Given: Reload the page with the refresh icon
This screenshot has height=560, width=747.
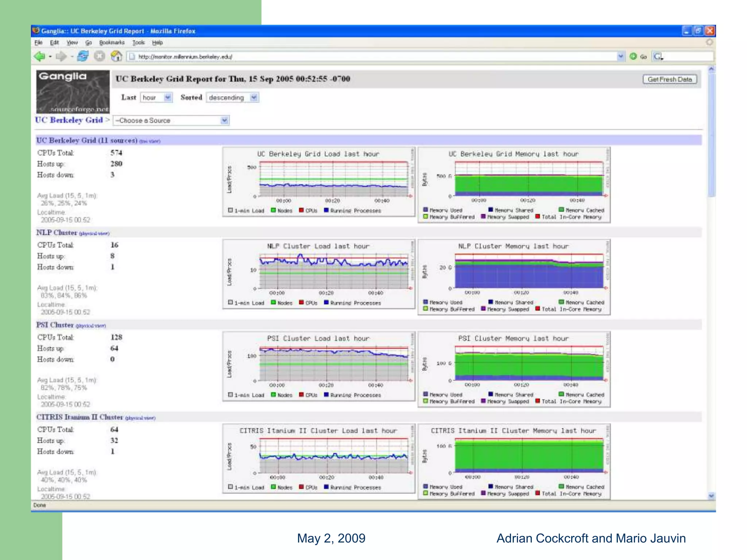Looking at the screenshot, I should (x=83, y=56).
